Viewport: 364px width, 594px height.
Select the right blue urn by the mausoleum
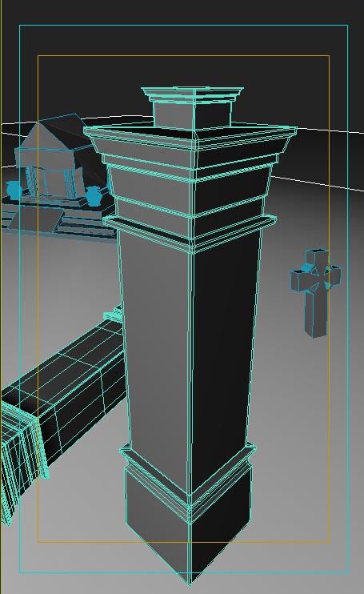pyautogui.click(x=94, y=196)
